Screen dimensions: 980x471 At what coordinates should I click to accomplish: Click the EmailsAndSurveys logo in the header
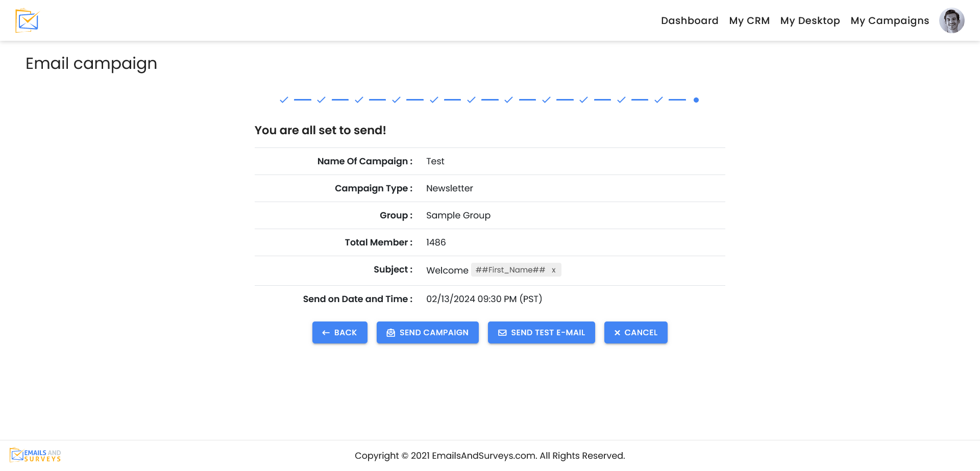coord(28,20)
